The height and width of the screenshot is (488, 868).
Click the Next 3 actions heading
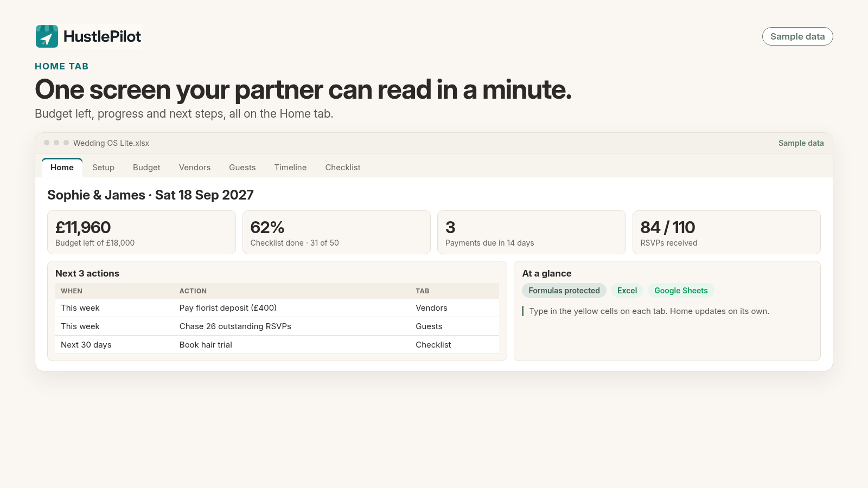click(x=87, y=273)
